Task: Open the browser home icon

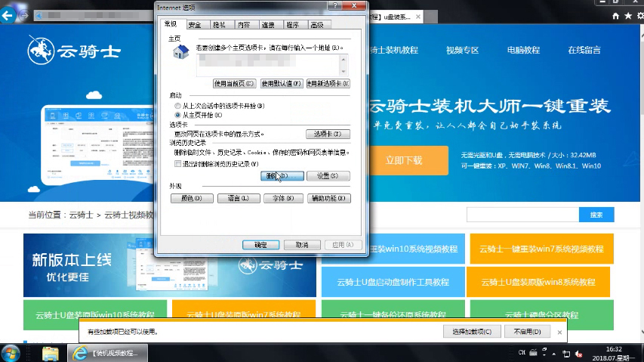Action: click(615, 16)
